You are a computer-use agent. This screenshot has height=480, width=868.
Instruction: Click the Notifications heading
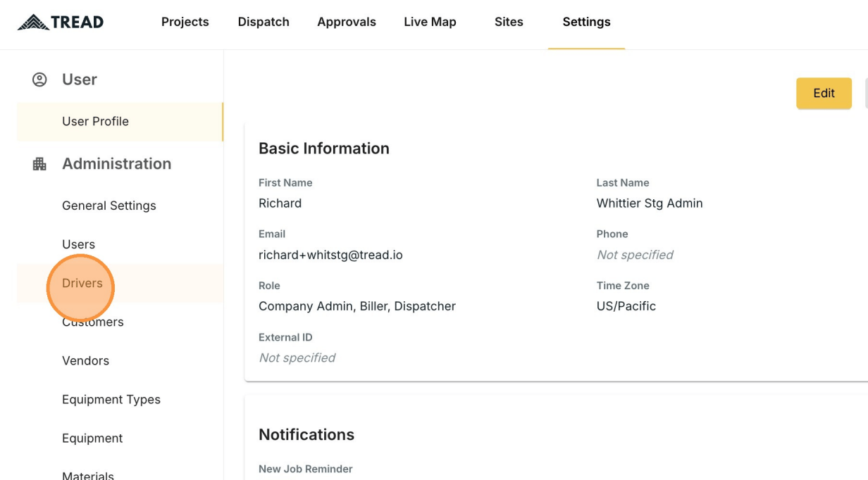click(306, 435)
